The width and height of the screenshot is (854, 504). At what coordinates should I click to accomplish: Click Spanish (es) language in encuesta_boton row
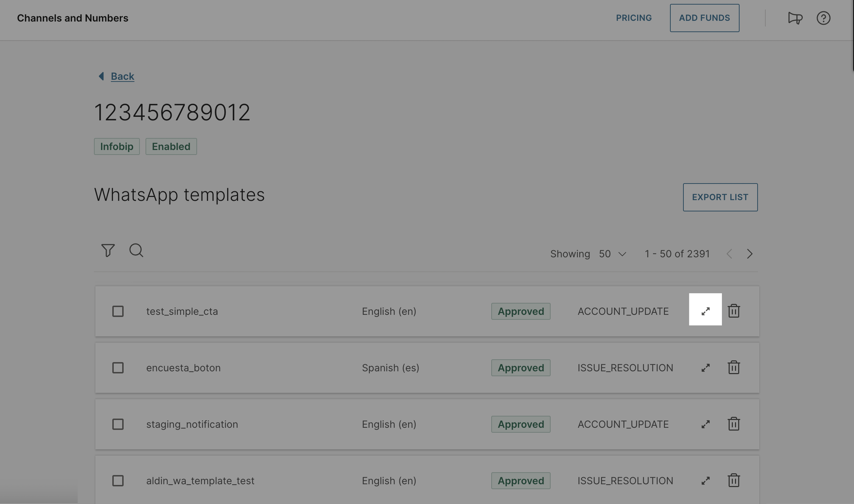pyautogui.click(x=391, y=368)
